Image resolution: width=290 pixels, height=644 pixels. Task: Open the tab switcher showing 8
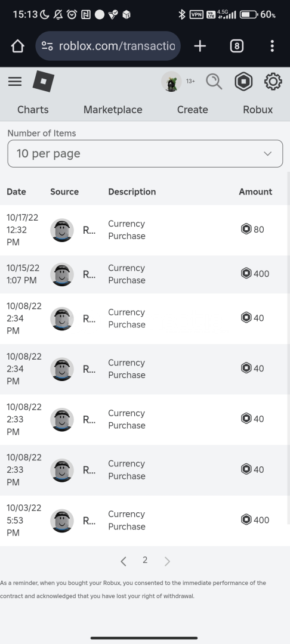(237, 46)
